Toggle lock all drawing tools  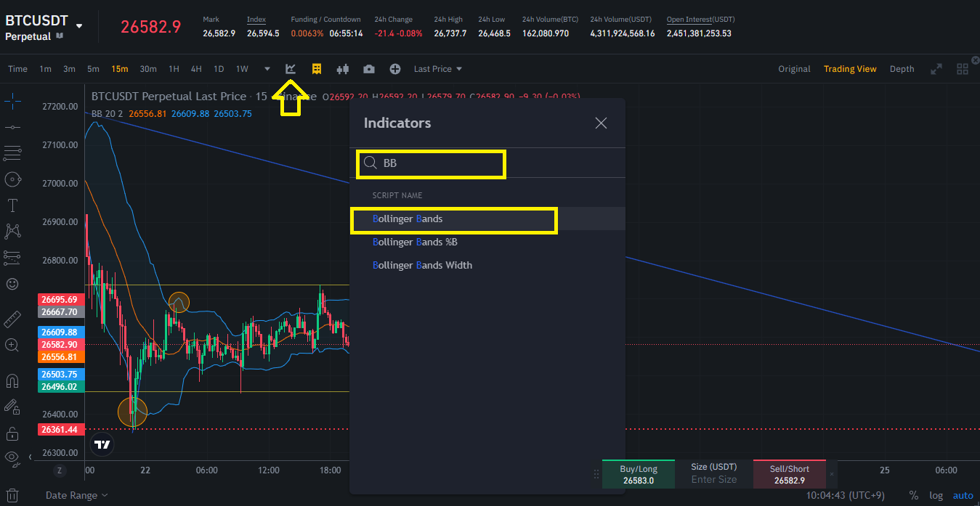pyautogui.click(x=12, y=433)
